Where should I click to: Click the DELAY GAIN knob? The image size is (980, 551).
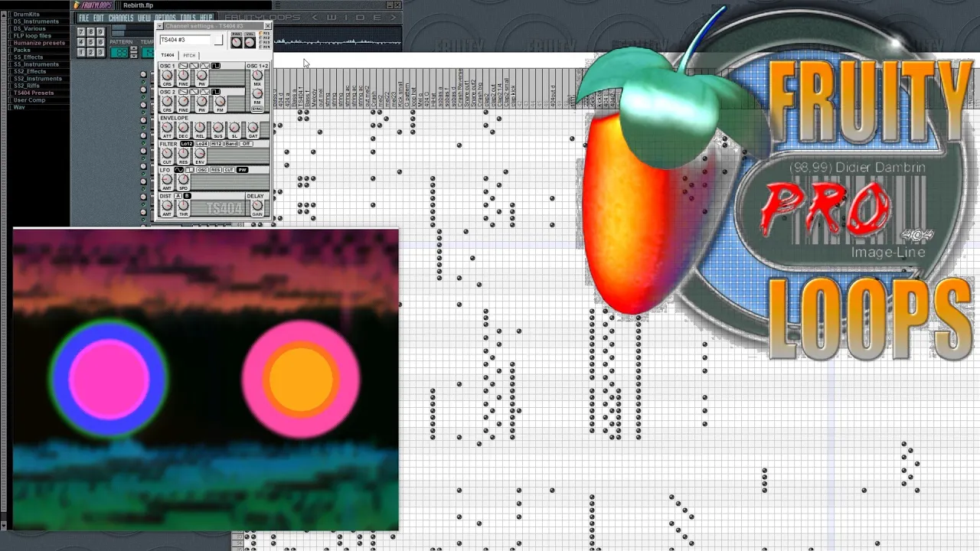coord(257,205)
